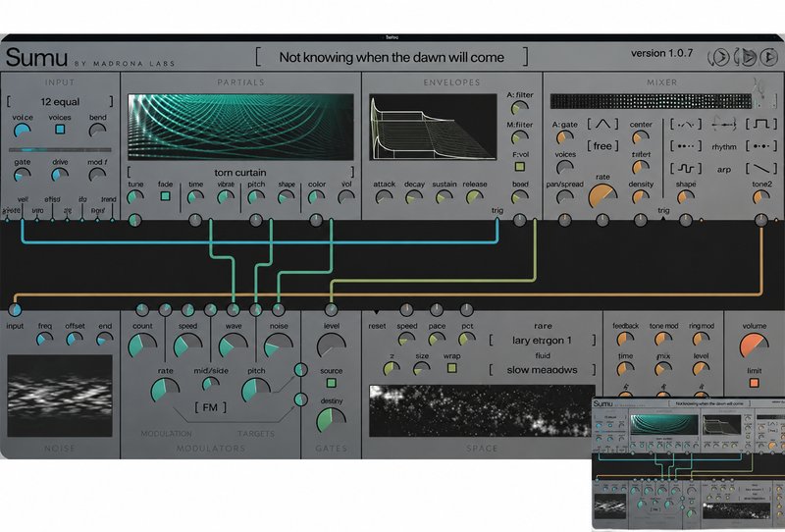The width and height of the screenshot is (785, 532).
Task: Select the stepped wave pattern left of arp
Action: (x=686, y=168)
